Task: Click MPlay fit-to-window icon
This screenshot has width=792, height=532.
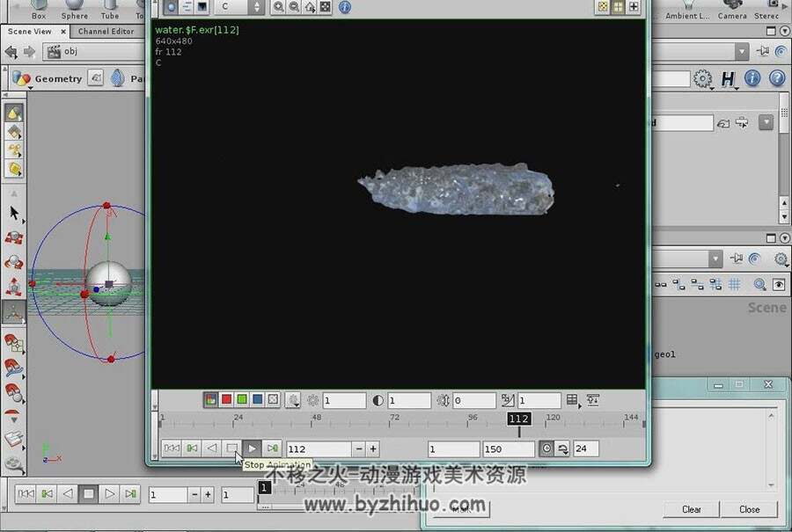Action: (x=326, y=7)
